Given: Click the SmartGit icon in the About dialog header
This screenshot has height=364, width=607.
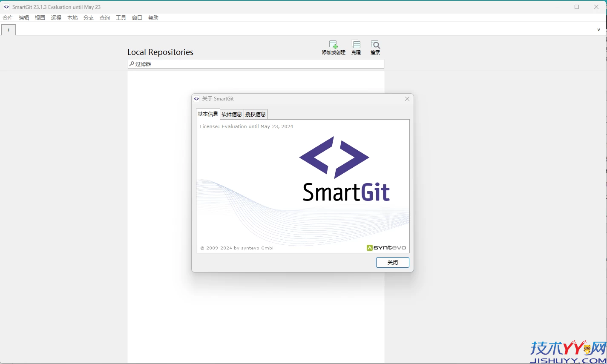Looking at the screenshot, I should 196,98.
